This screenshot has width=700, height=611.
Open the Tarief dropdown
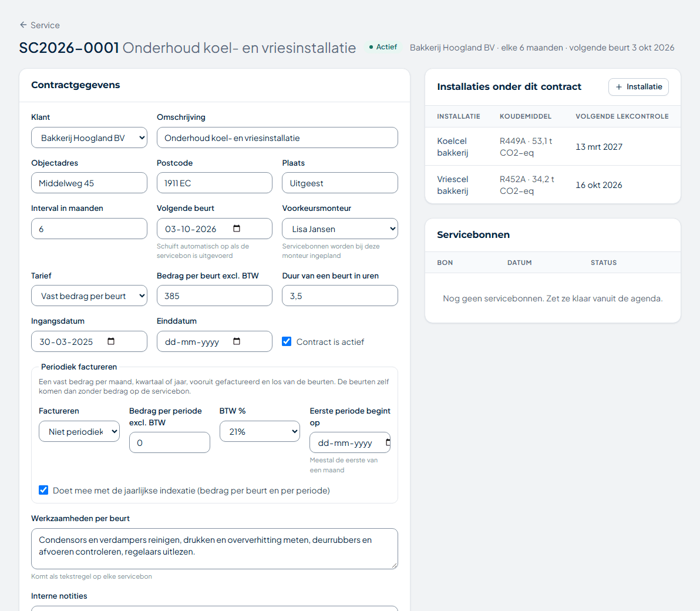tap(89, 296)
